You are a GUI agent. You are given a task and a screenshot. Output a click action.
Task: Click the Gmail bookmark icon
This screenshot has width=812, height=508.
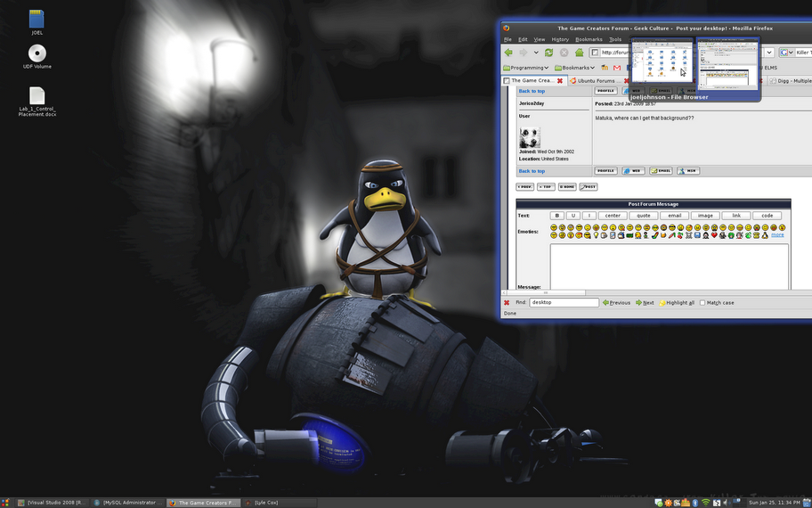pyautogui.click(x=617, y=68)
